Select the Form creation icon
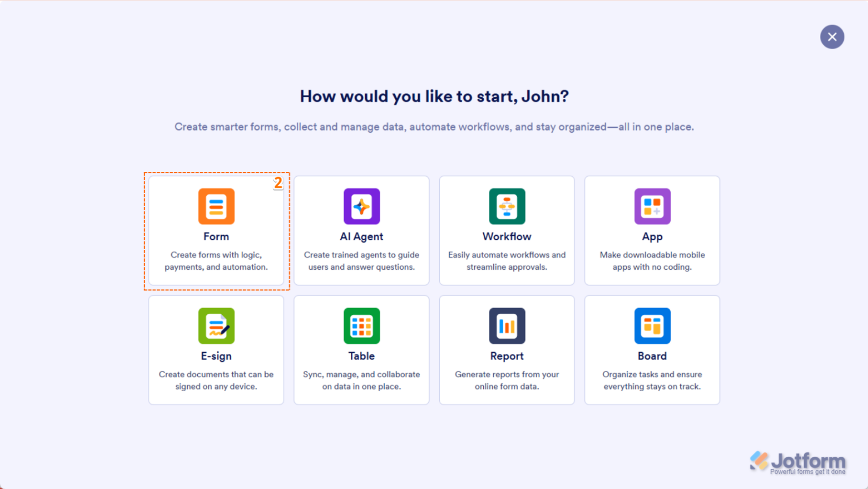This screenshot has height=489, width=868. tap(216, 206)
